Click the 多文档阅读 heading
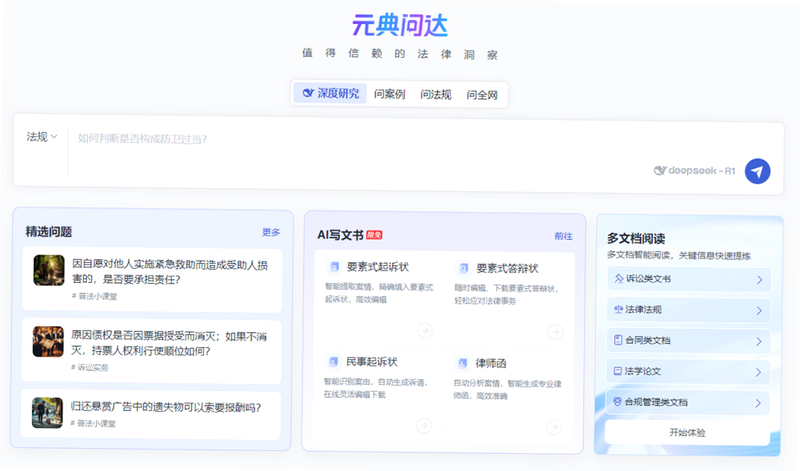This screenshot has height=471, width=800. [636, 238]
